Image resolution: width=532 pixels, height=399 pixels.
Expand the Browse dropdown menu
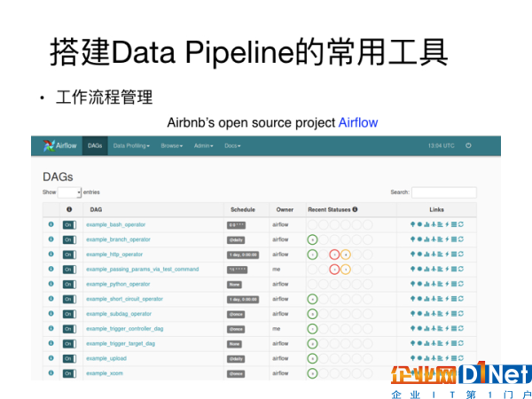point(172,146)
